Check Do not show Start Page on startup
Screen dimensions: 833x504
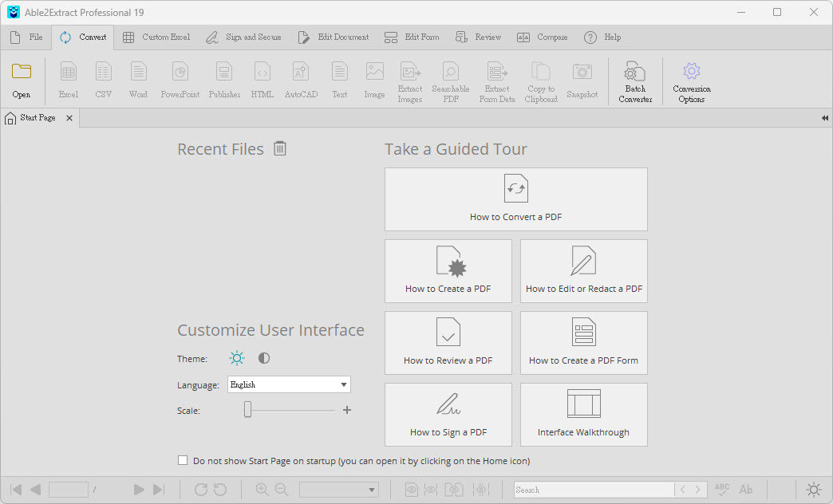click(x=183, y=460)
